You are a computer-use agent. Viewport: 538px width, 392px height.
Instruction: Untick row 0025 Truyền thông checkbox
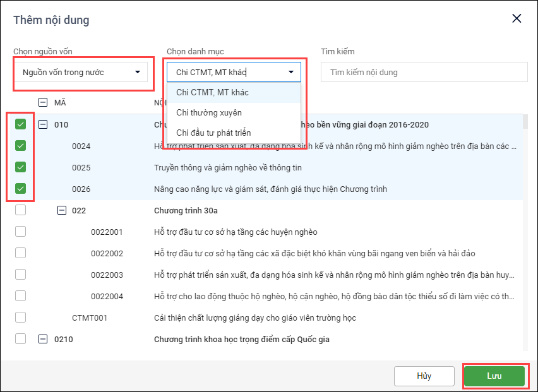point(20,167)
